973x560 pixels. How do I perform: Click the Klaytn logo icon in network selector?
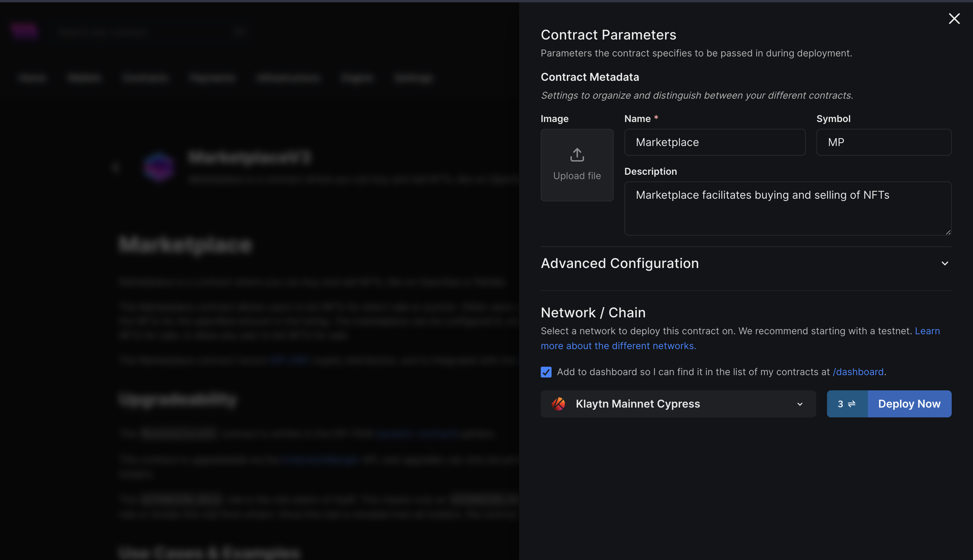point(558,404)
